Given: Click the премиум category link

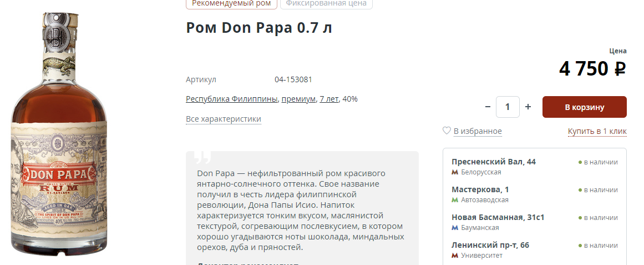Looking at the screenshot, I should point(298,99).
